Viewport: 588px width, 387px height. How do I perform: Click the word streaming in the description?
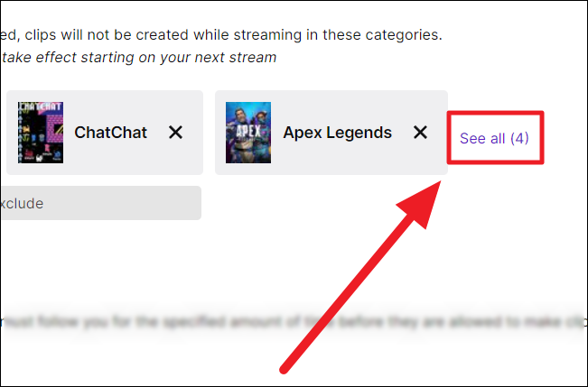tap(267, 35)
